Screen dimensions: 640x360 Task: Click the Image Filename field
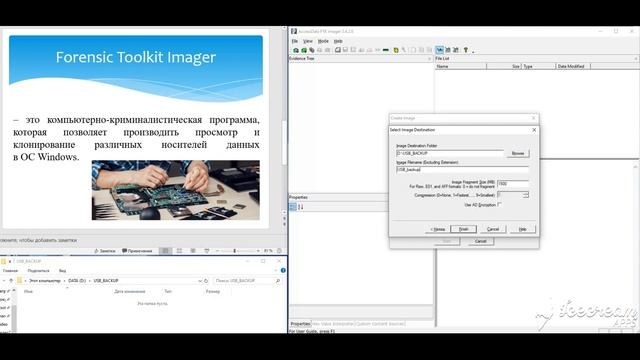[x=462, y=169]
